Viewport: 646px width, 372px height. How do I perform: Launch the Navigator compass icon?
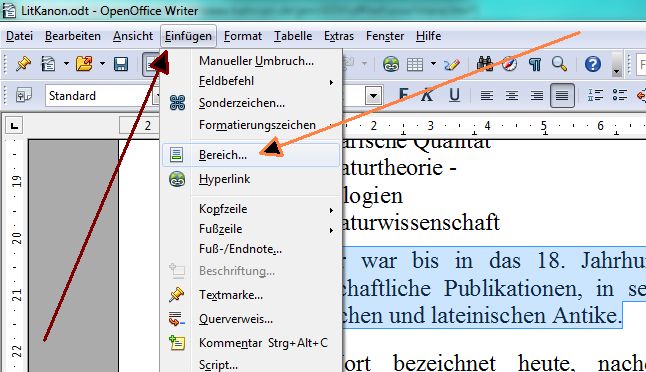click(x=509, y=64)
